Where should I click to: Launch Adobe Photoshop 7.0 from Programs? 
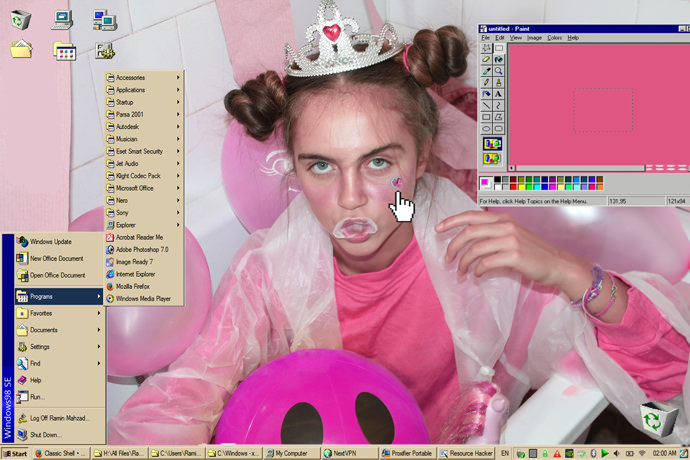[142, 249]
